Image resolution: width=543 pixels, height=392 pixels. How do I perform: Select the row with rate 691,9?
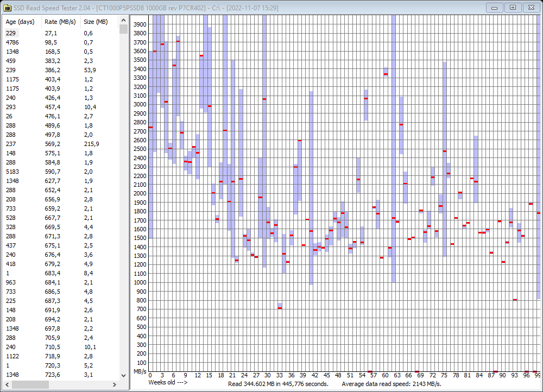pos(61,310)
